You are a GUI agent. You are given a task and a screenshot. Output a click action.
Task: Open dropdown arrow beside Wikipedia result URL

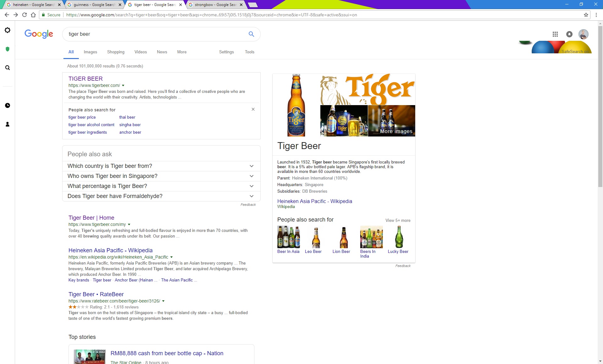(171, 257)
